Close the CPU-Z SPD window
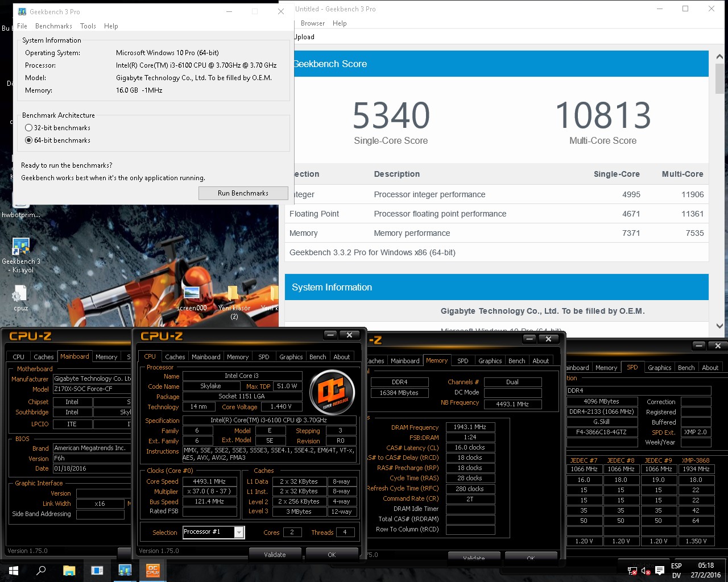 coord(718,346)
